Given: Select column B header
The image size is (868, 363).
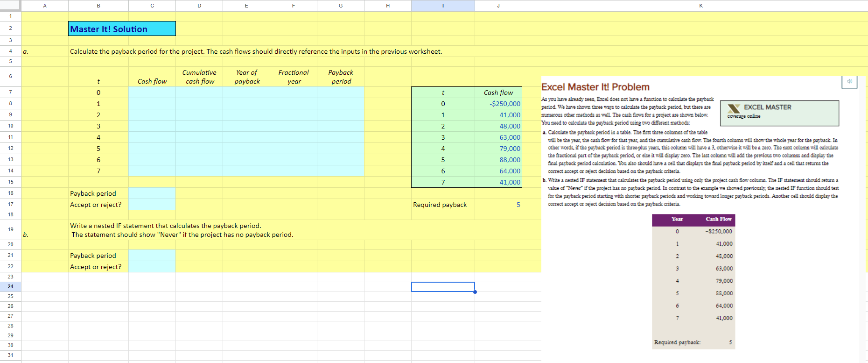Looking at the screenshot, I should pyautogui.click(x=98, y=6).
